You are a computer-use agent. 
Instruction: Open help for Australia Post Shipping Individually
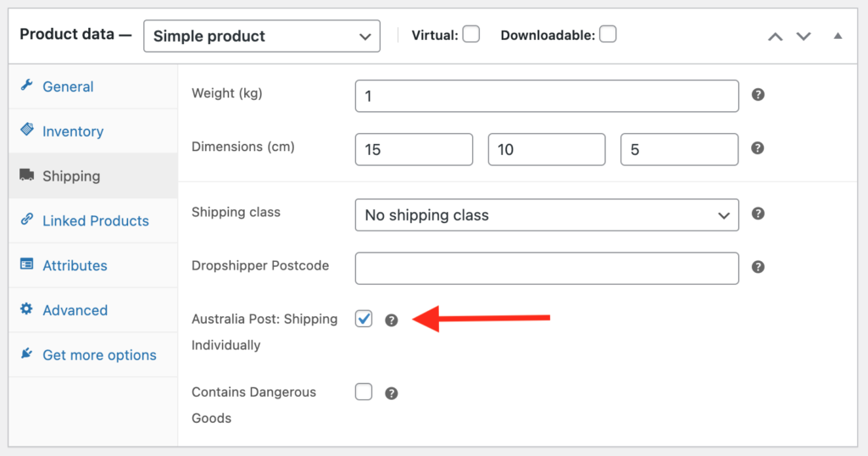392,320
